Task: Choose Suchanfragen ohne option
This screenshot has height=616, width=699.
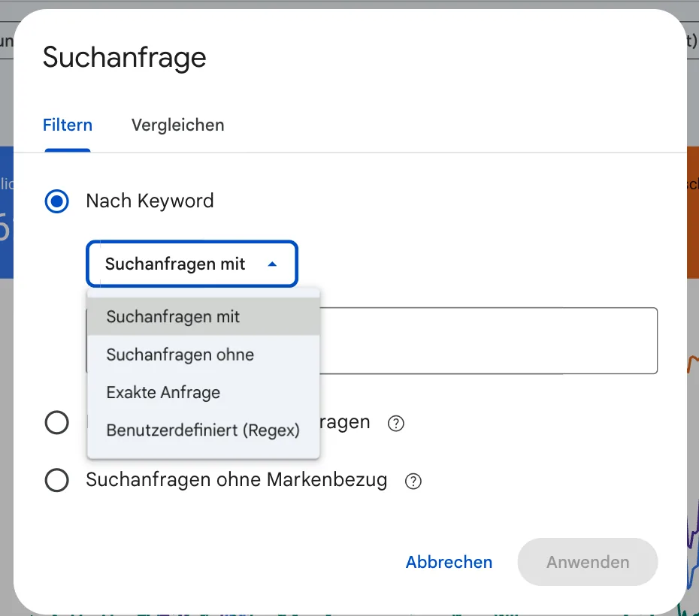Action: (203, 355)
